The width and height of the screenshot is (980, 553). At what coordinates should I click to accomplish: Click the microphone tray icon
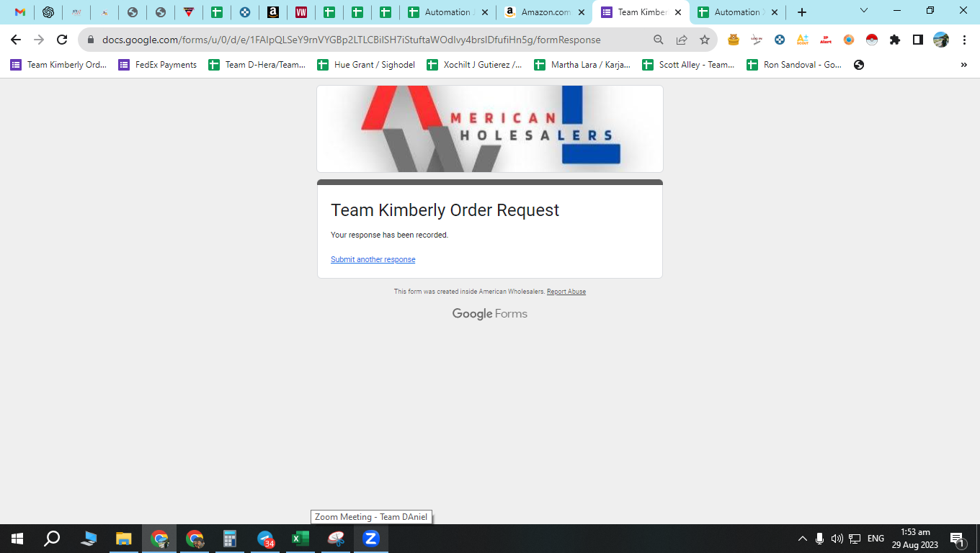coord(820,539)
